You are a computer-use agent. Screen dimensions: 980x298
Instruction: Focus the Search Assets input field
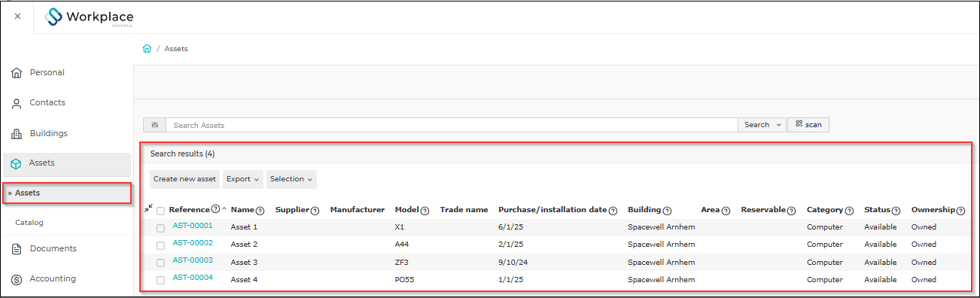click(x=452, y=125)
